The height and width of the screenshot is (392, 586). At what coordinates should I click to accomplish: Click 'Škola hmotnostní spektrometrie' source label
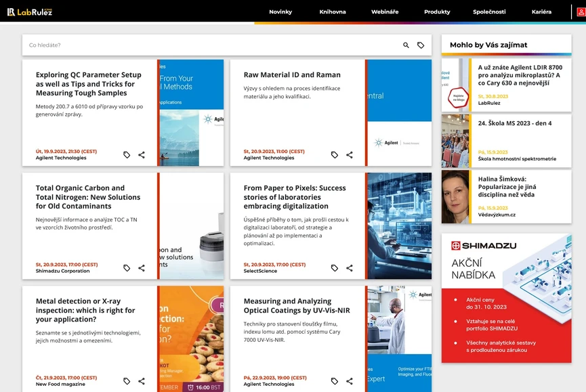(517, 158)
